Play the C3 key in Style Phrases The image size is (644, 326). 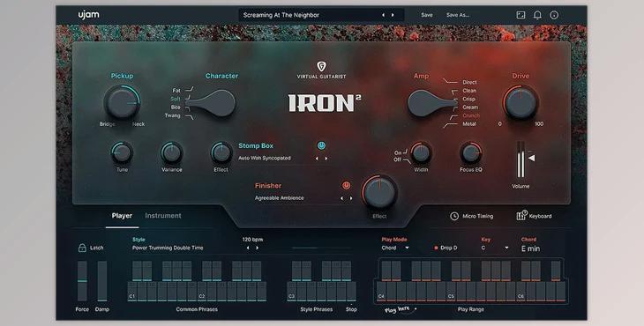click(x=292, y=292)
